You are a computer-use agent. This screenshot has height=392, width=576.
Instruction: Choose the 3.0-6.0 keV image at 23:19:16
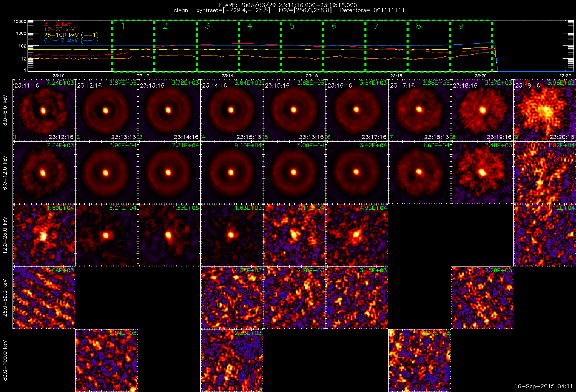pos(545,110)
